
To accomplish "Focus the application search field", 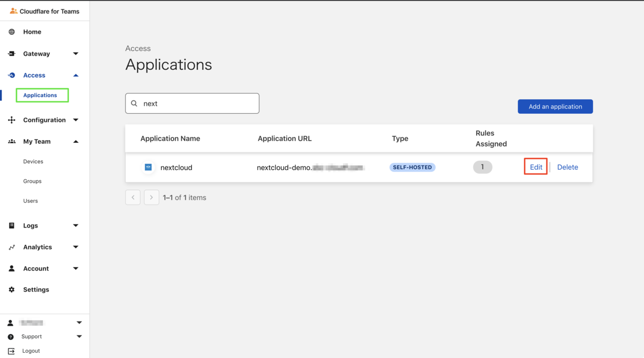I will point(192,104).
